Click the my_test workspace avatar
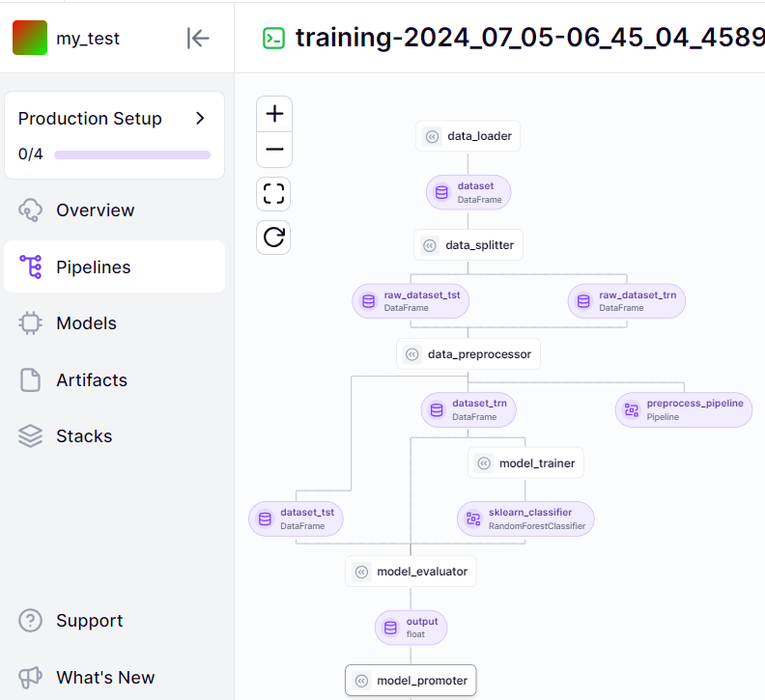 [x=29, y=38]
